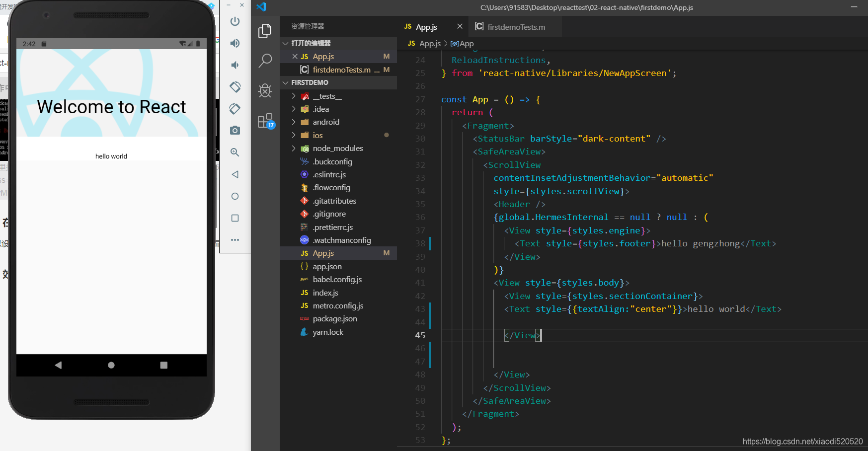Image resolution: width=868 pixels, height=451 pixels.
Task: Click the emulator power button
Action: pos(235,21)
